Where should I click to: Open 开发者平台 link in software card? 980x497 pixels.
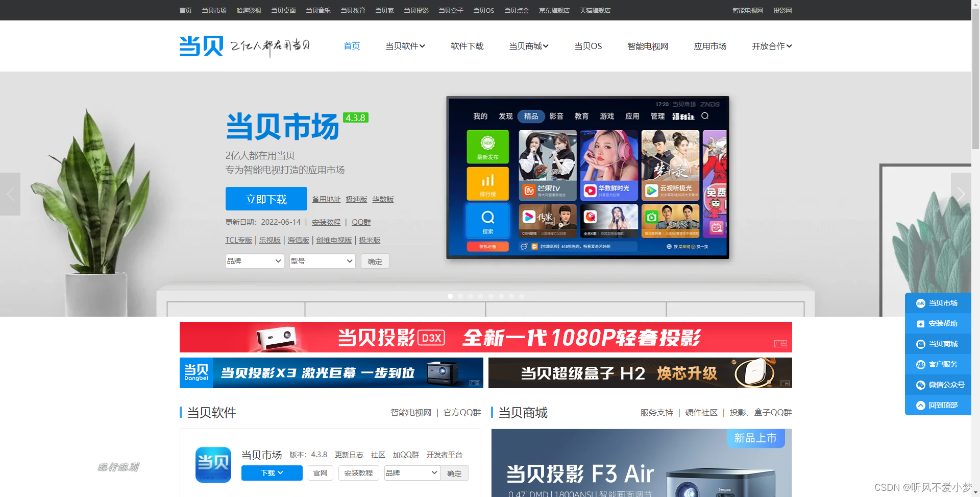click(444, 455)
